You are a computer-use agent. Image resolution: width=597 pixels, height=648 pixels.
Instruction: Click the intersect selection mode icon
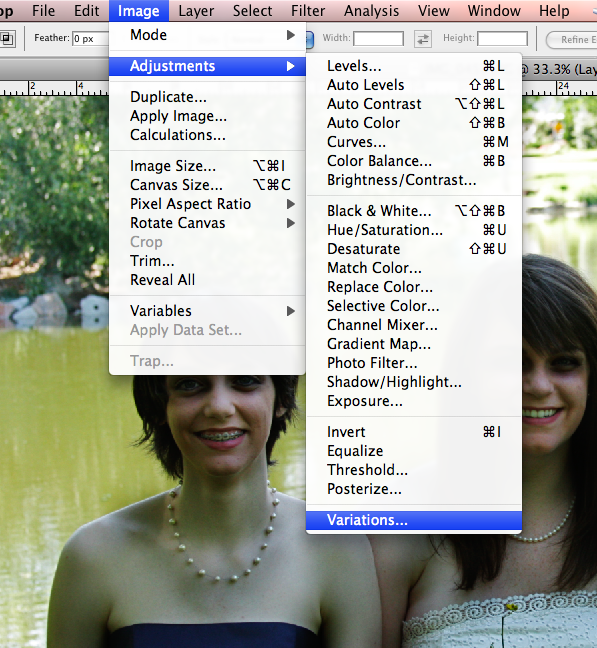pyautogui.click(x=7, y=39)
